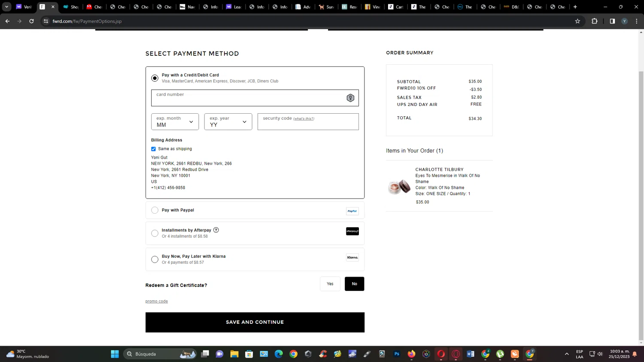Launch Photoshop from the taskbar
Viewport: 644px width, 362px height.
pos(397,354)
